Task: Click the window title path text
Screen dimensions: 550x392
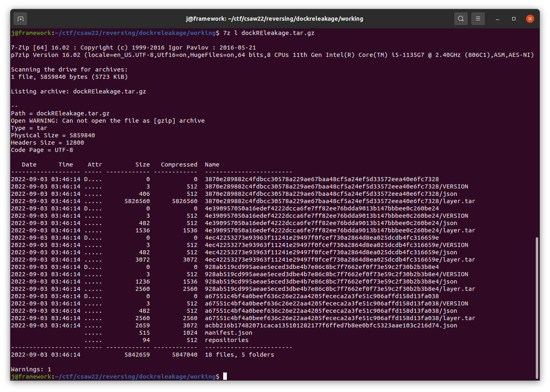Action: pos(274,19)
